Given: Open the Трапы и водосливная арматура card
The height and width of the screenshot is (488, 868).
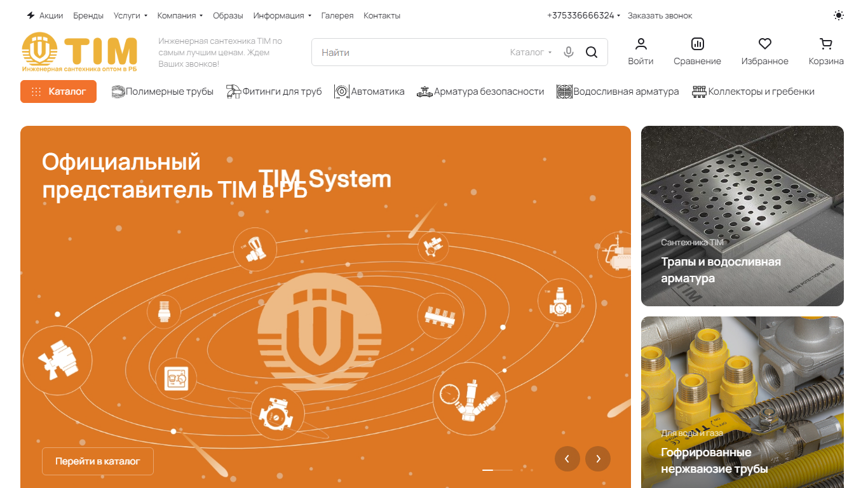Looking at the screenshot, I should pyautogui.click(x=742, y=216).
